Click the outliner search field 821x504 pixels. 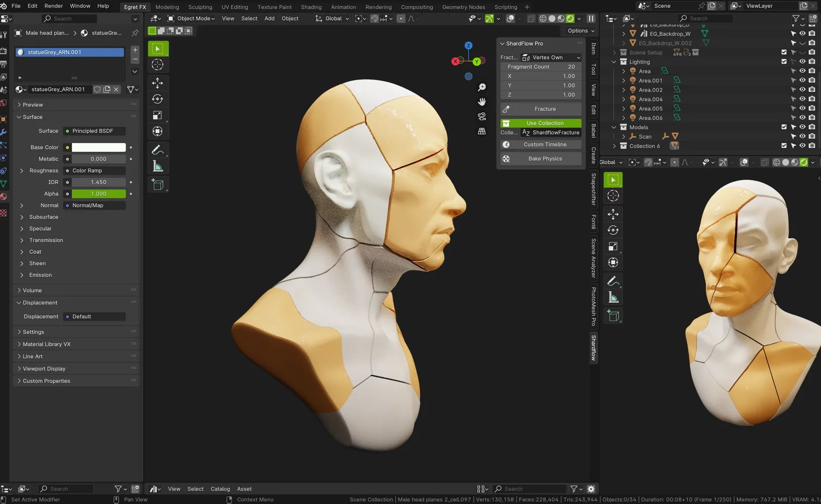pyautogui.click(x=705, y=18)
